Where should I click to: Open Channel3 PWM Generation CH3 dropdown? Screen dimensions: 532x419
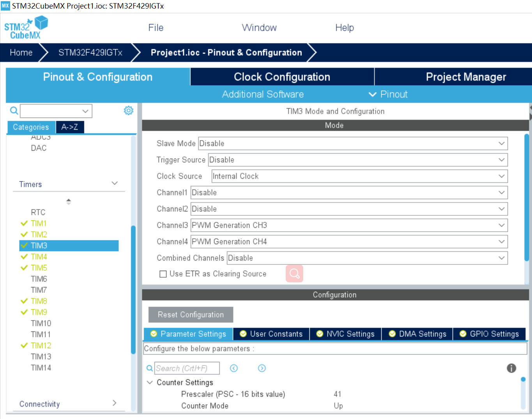[x=349, y=225]
